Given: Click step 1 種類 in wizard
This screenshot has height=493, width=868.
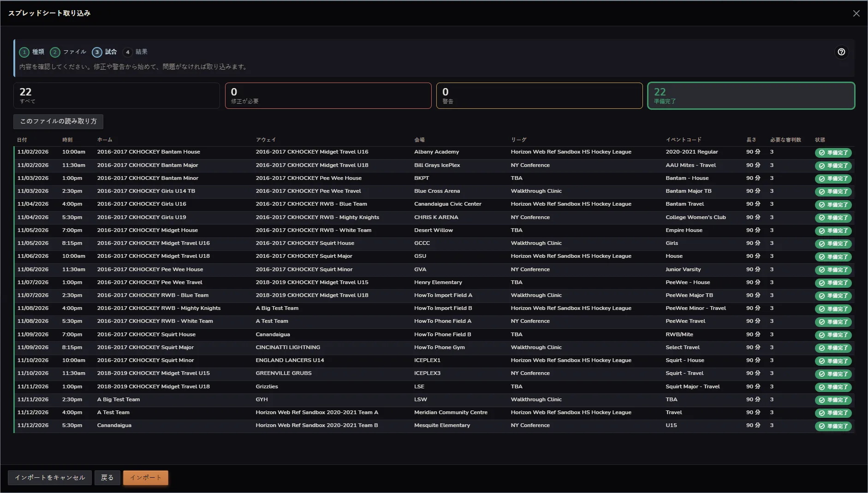Looking at the screenshot, I should coord(32,52).
